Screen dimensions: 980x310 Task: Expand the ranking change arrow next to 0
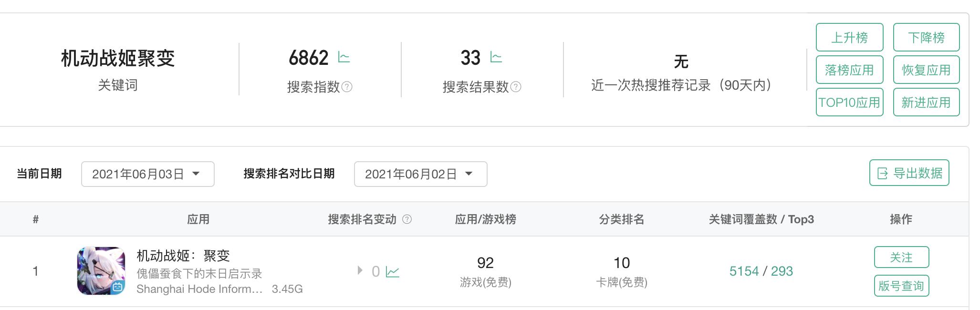(359, 271)
